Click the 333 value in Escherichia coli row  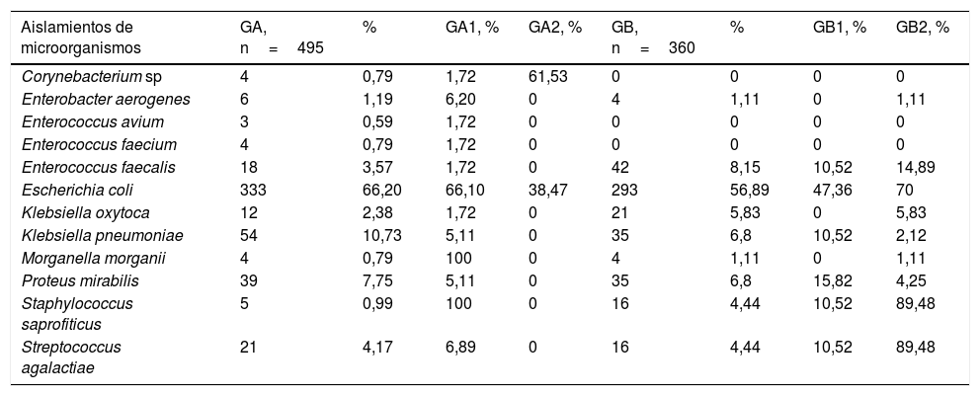click(x=252, y=190)
